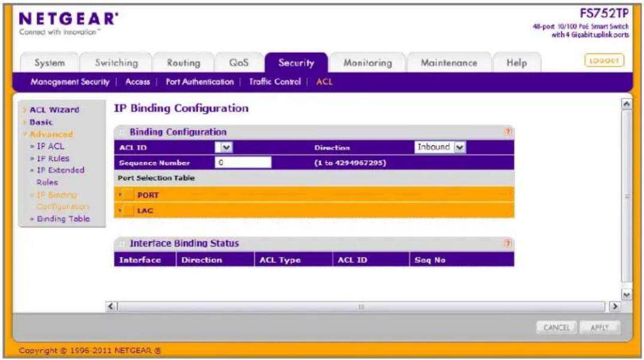Go to Port Authentication submenu
This screenshot has height=360, width=644.
point(200,82)
